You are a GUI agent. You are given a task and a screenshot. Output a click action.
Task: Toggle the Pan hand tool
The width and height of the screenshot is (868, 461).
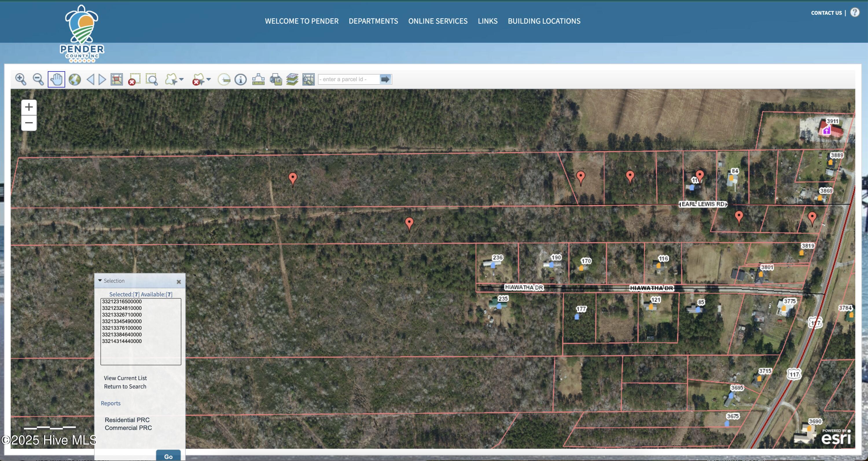[x=56, y=79]
